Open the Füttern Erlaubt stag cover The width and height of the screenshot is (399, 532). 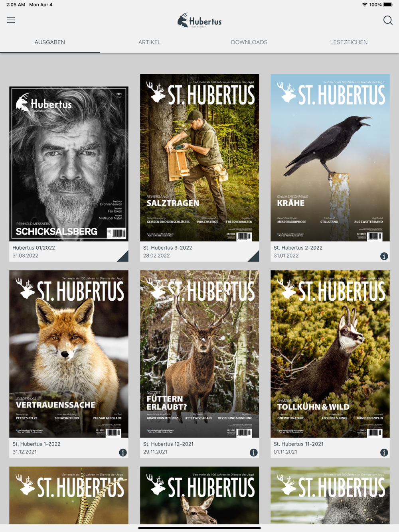pos(199,354)
